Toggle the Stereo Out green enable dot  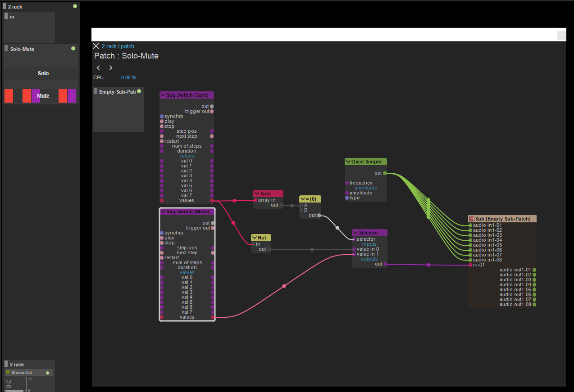click(x=47, y=373)
